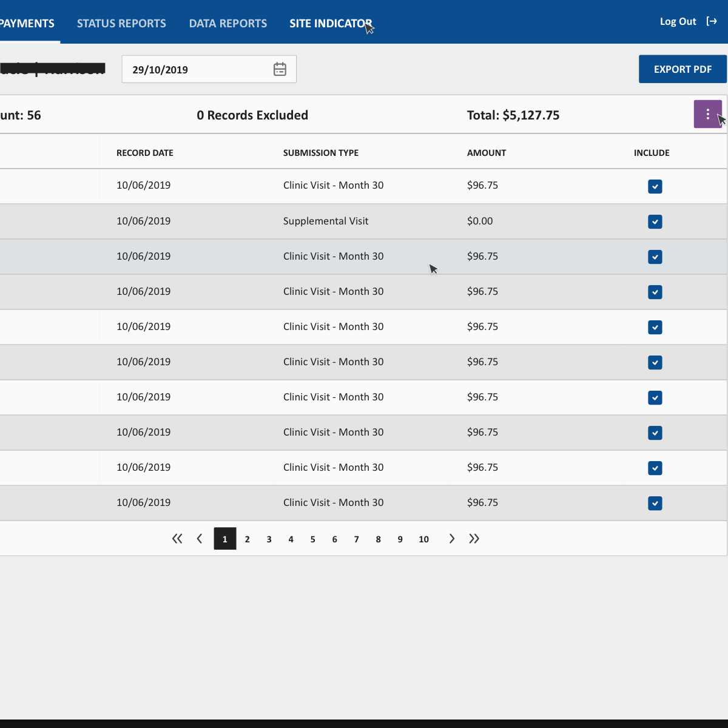Click the Export PDF button

(682, 69)
